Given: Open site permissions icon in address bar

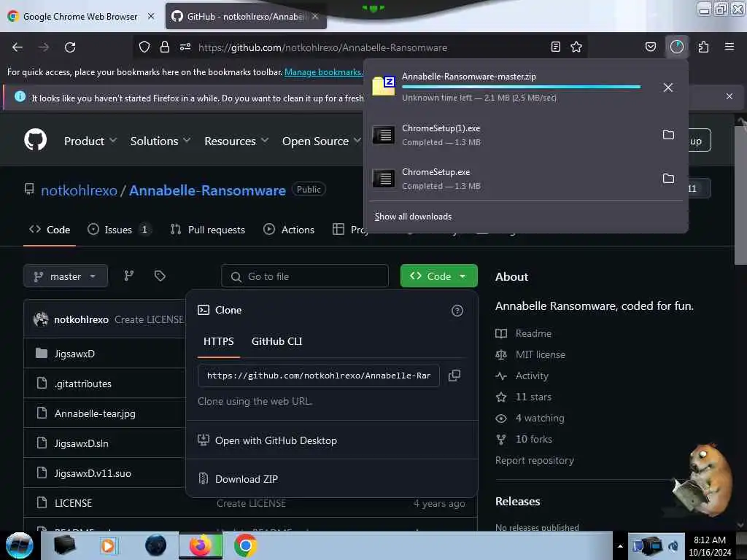Looking at the screenshot, I should tap(185, 47).
